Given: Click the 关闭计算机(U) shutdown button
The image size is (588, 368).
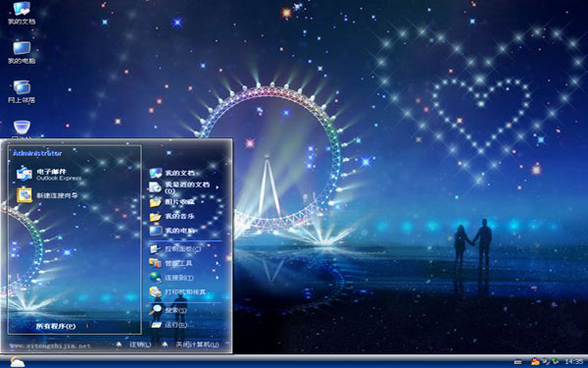Looking at the screenshot, I should click(x=190, y=344).
